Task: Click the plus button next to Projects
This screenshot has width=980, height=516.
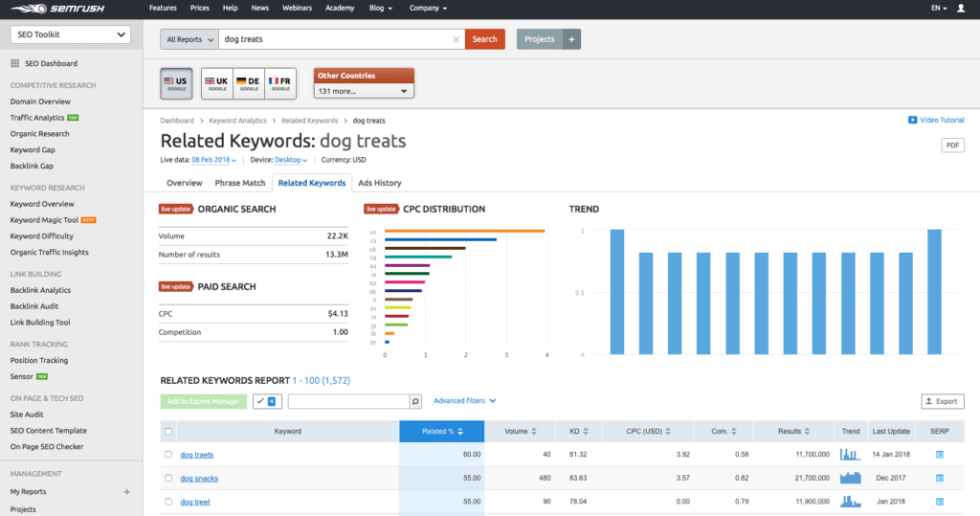Action: click(x=571, y=39)
